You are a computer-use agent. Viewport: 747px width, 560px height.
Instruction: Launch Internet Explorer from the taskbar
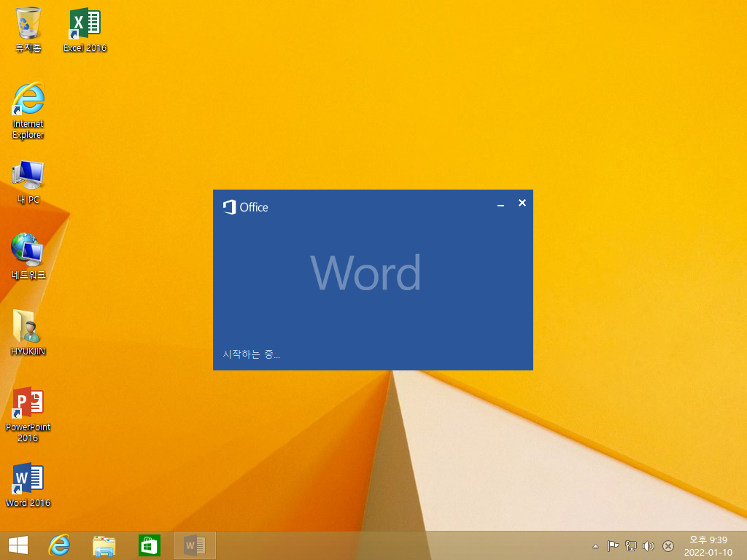pyautogui.click(x=60, y=545)
